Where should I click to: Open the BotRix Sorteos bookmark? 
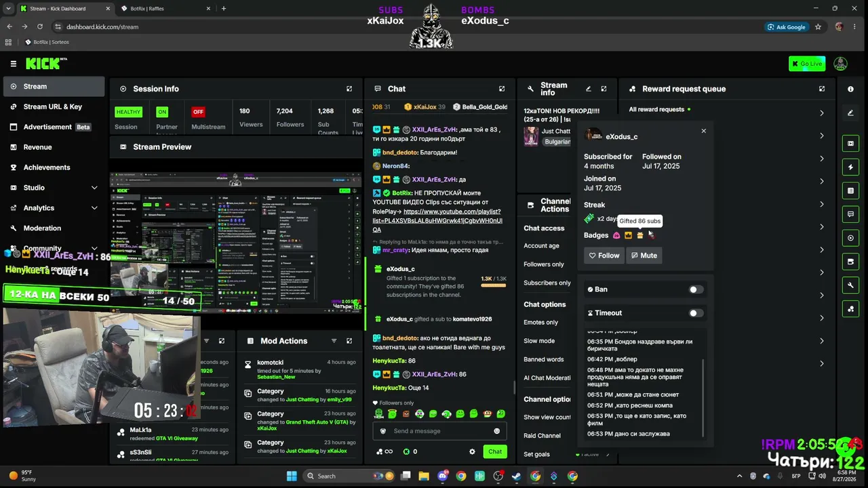point(47,42)
